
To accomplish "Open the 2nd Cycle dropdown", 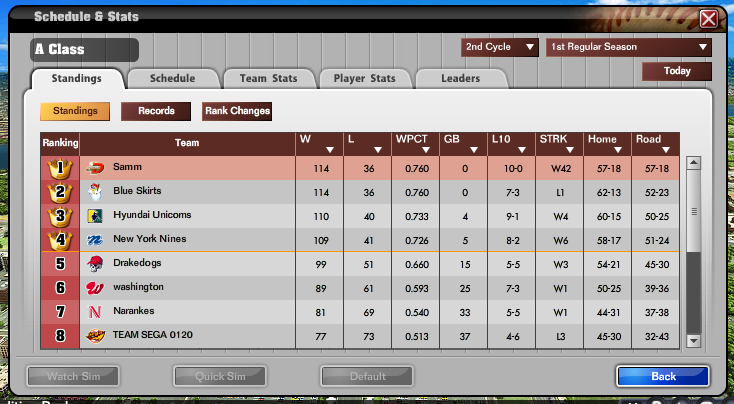I will [500, 47].
